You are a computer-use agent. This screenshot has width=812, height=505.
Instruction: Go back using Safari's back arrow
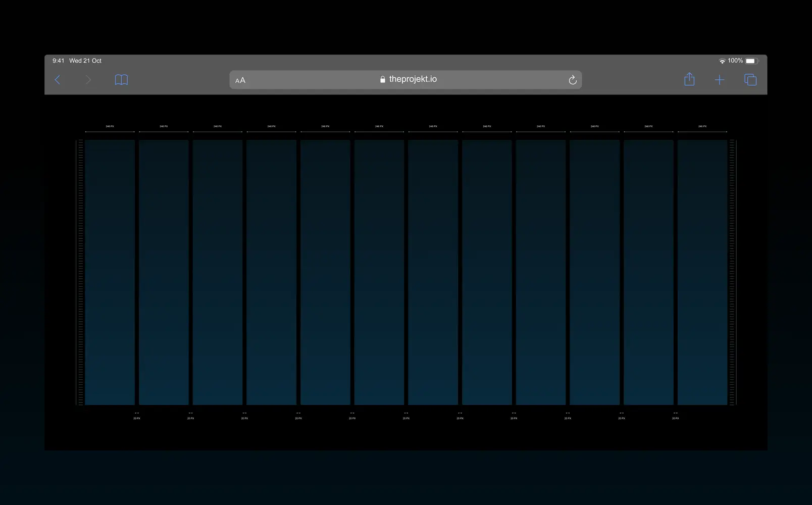pos(58,80)
